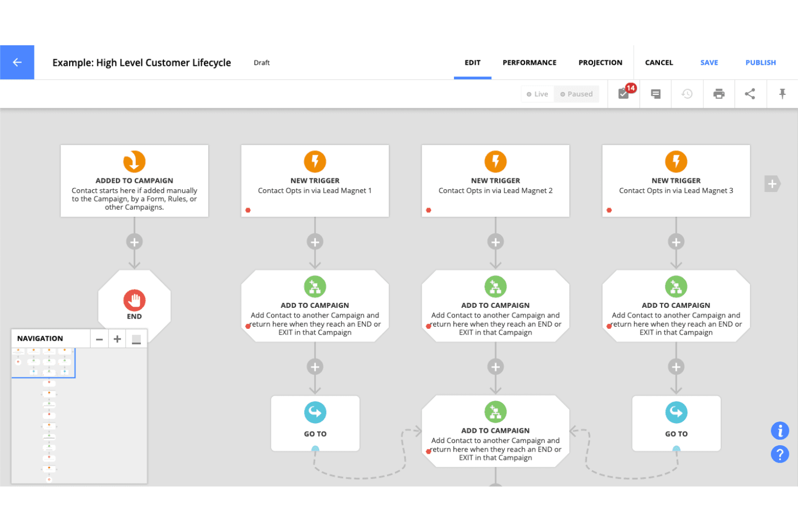Click the share icon in toolbar

coord(750,94)
